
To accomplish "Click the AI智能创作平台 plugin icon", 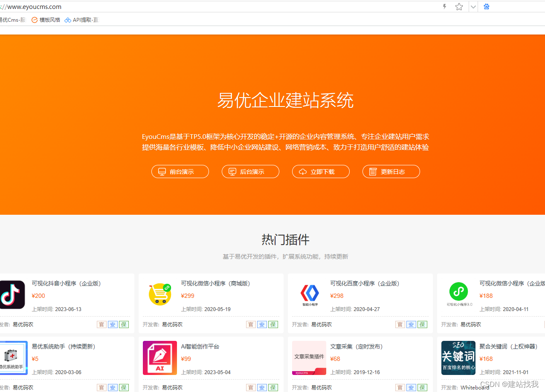I will 159,357.
